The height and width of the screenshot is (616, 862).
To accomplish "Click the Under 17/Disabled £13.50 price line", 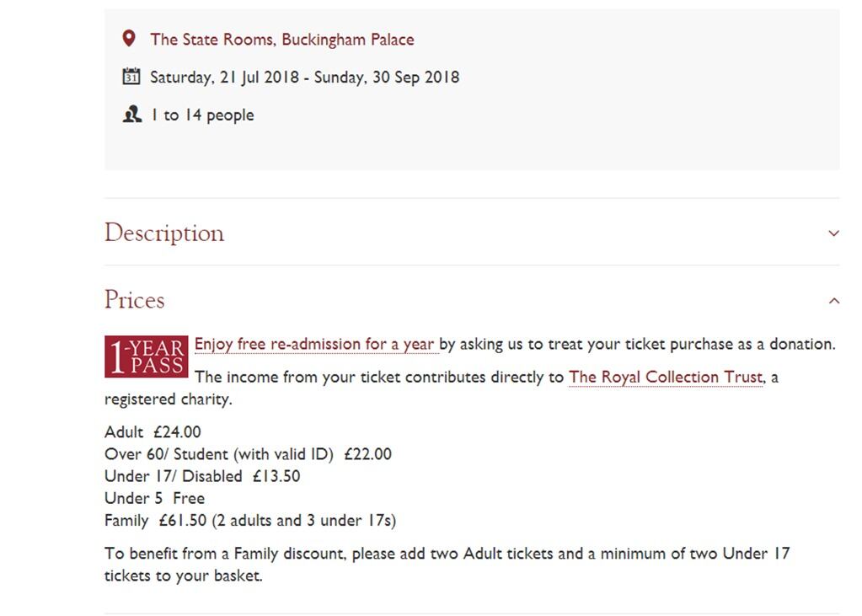I will (x=202, y=476).
